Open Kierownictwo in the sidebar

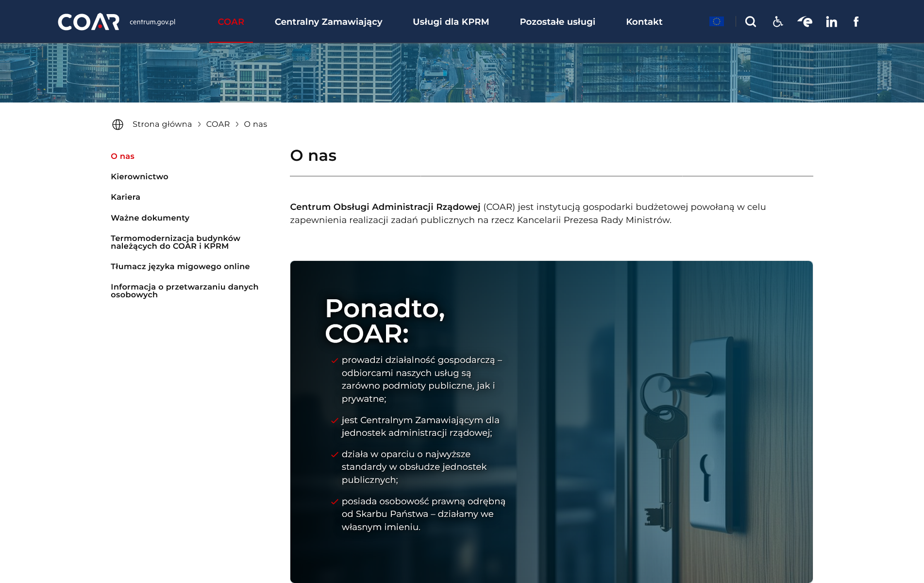tap(139, 177)
